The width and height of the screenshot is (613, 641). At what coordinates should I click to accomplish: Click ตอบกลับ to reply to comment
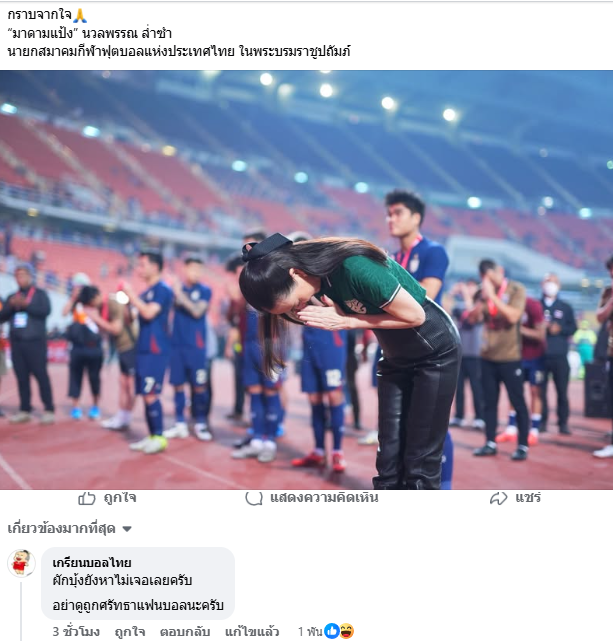click(x=185, y=632)
